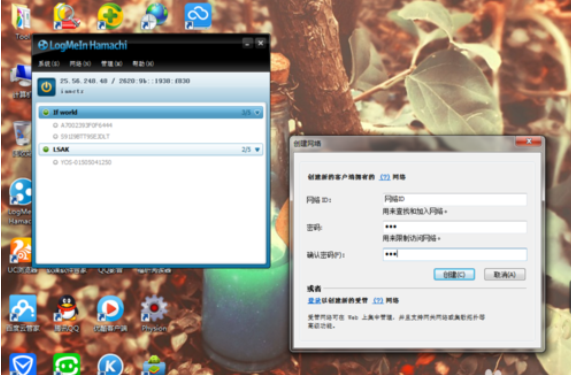Open the green phone-face desktop shortcut
571x375 pixels.
(x=67, y=364)
